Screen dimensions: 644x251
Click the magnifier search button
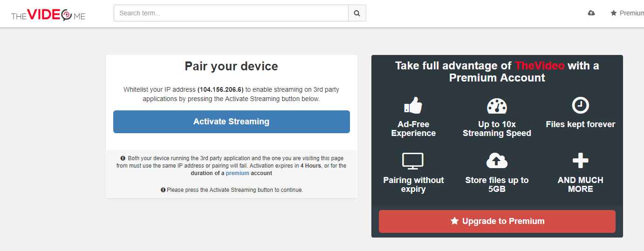pyautogui.click(x=357, y=13)
